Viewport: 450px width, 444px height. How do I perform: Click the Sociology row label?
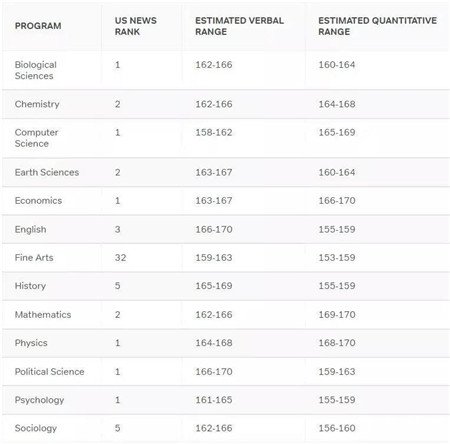(x=36, y=428)
